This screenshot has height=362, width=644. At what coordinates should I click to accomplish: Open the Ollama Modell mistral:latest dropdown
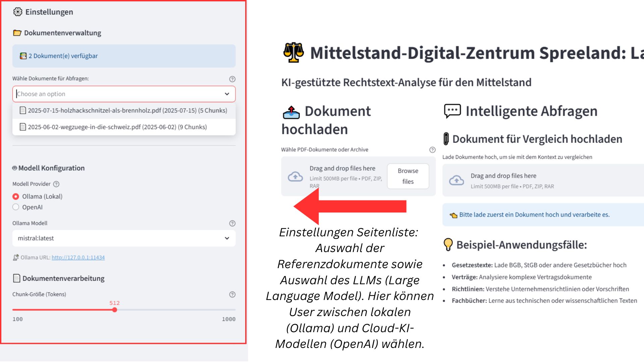click(124, 238)
